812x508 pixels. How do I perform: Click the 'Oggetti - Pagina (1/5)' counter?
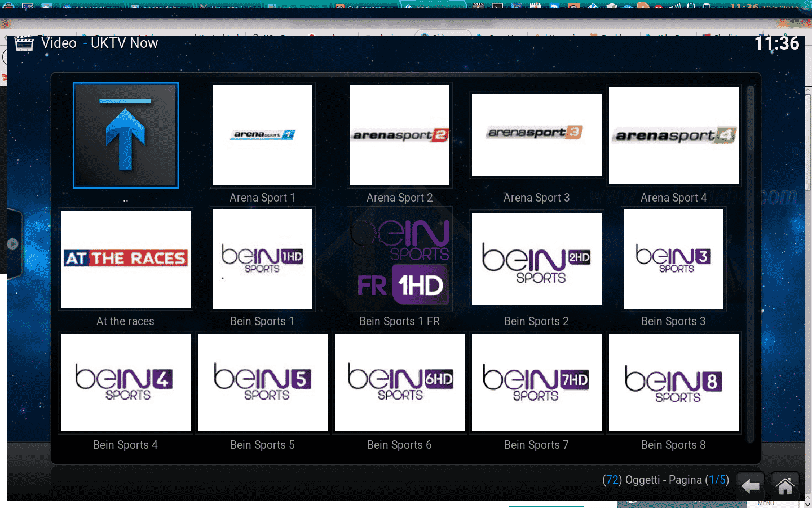[665, 480]
